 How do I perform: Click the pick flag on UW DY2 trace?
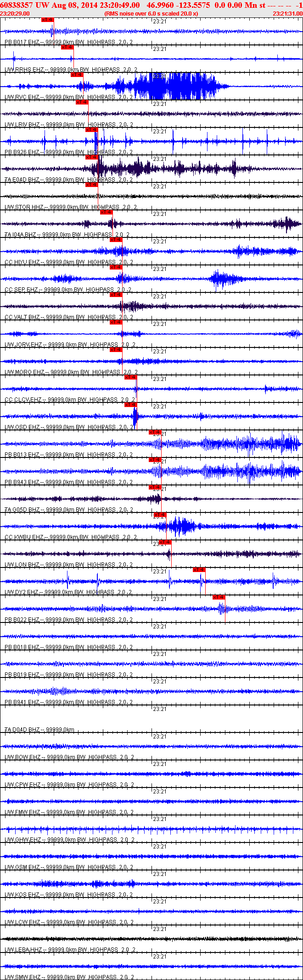[199, 570]
